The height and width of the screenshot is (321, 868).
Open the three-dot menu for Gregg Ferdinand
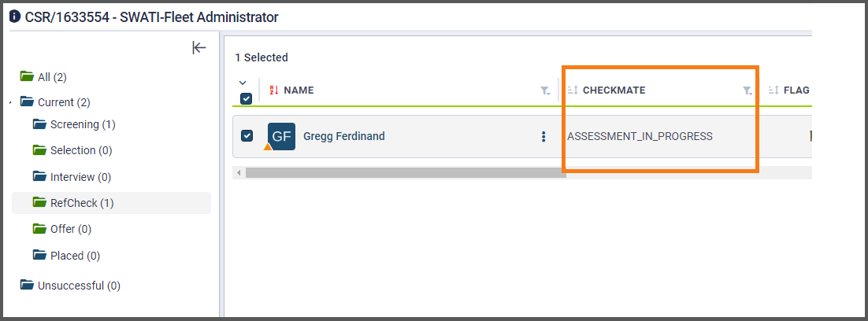(543, 136)
